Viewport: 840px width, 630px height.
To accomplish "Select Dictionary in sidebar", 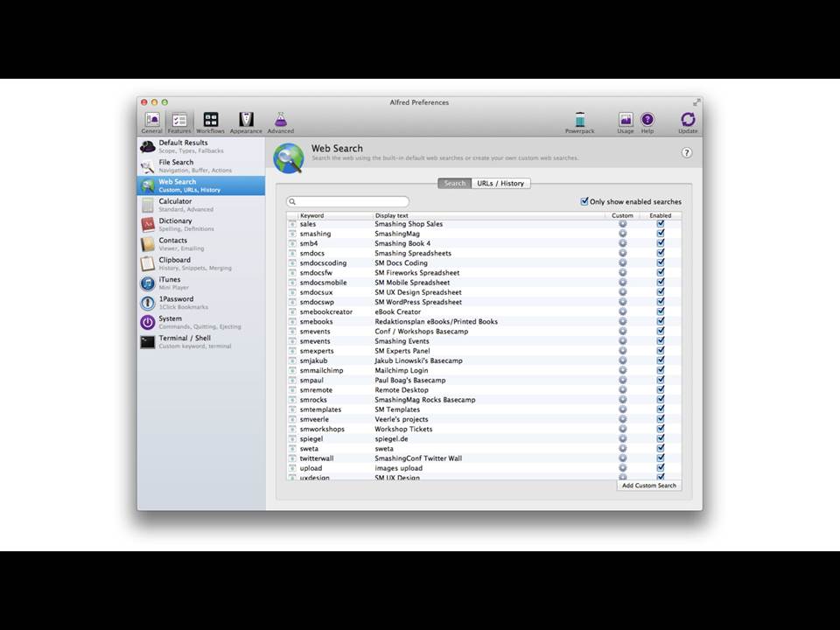I will [x=201, y=225].
